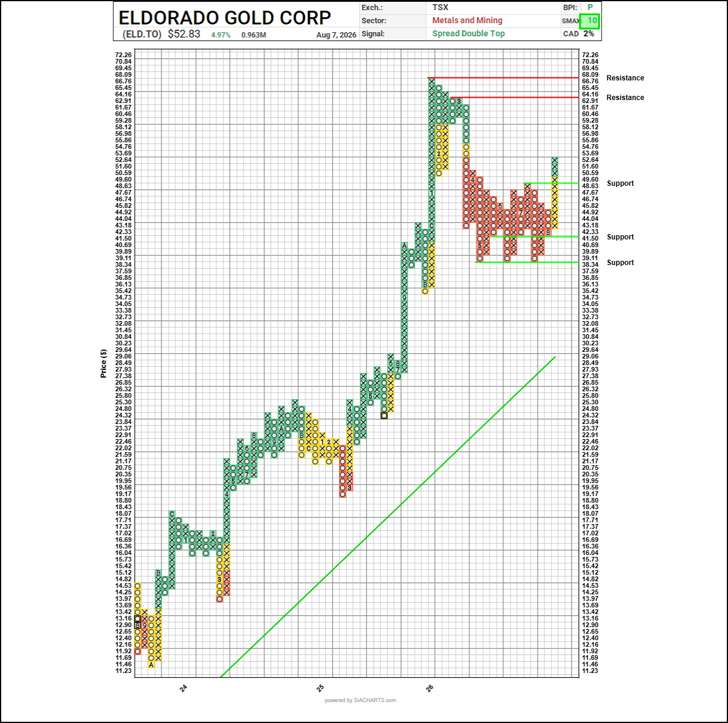Click the Support label near 41.50
This screenshot has width=728, height=723.
(620, 237)
